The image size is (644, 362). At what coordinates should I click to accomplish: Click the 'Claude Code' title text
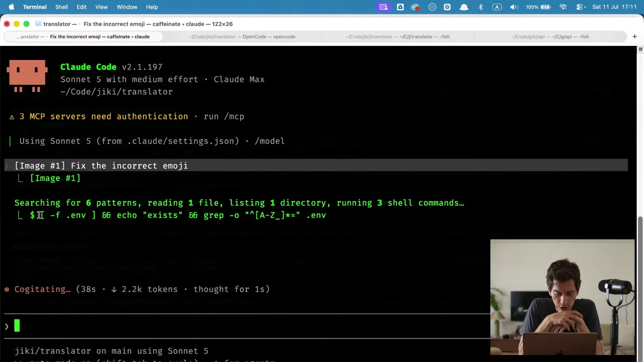(89, 67)
